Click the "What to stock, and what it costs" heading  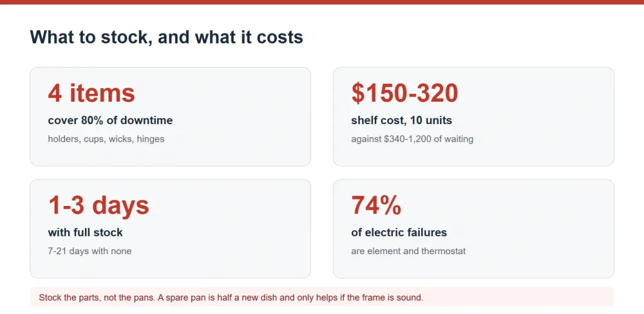tap(166, 37)
